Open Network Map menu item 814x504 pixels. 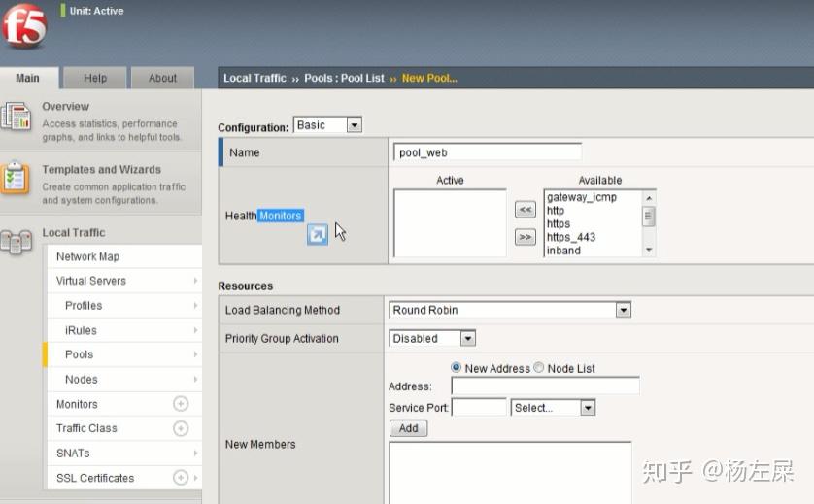[x=87, y=256]
